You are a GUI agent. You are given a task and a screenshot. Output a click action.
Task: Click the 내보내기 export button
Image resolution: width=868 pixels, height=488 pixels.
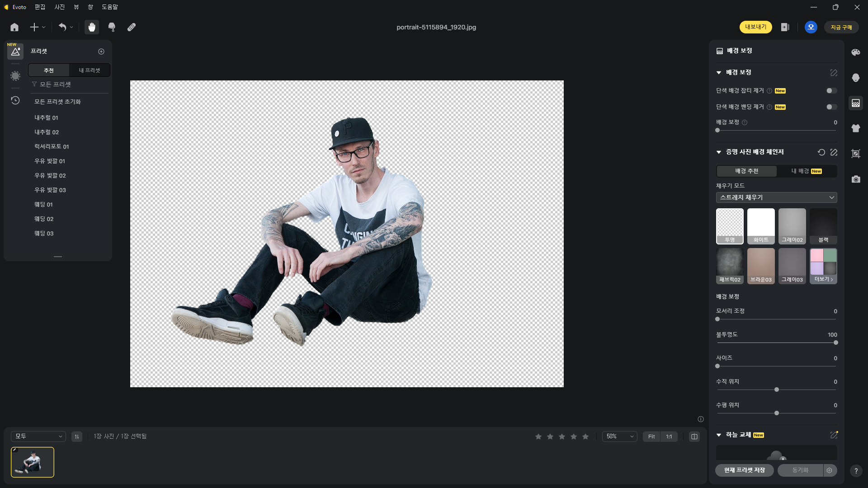755,27
